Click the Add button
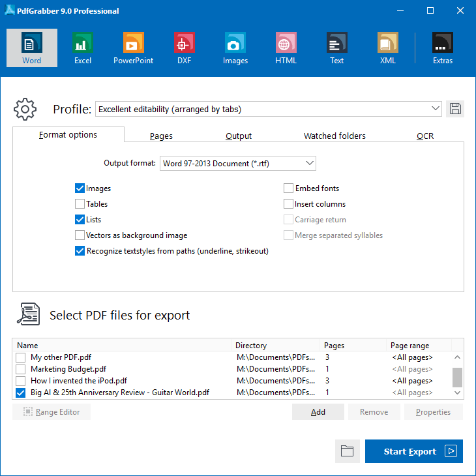 click(318, 412)
